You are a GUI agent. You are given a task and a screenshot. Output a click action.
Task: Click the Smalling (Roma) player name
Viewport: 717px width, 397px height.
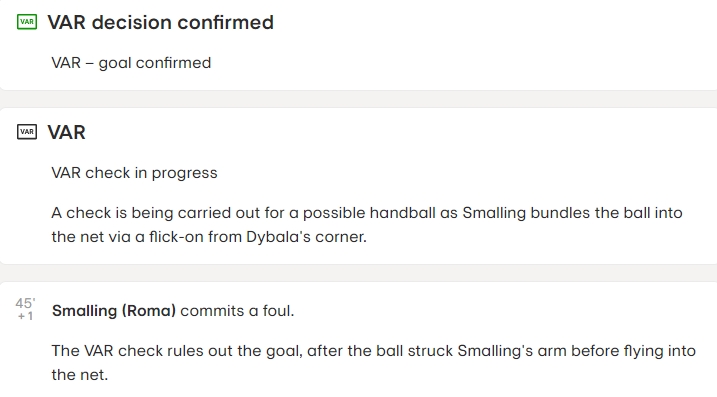pyautogui.click(x=114, y=311)
